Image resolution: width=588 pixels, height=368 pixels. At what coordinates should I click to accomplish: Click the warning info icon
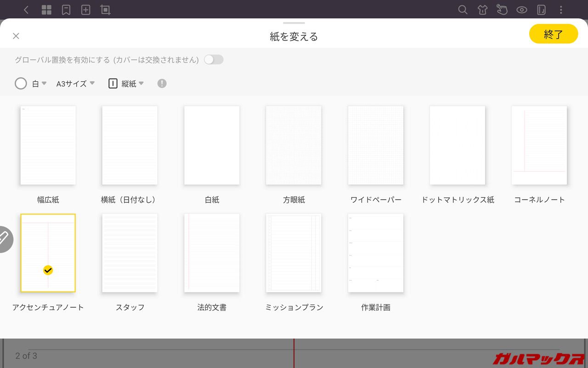click(162, 83)
